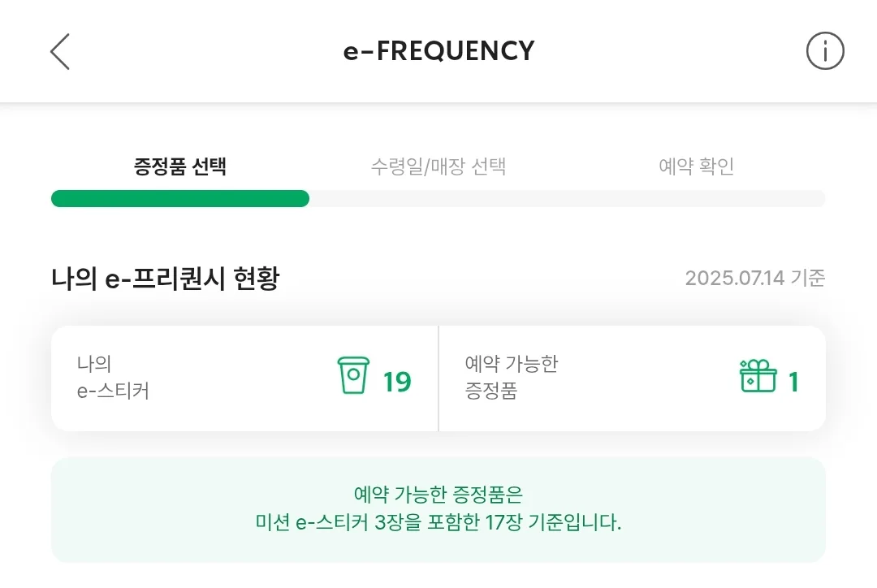
Task: Click the 예약 가능한 증정품 label text
Action: tap(512, 377)
